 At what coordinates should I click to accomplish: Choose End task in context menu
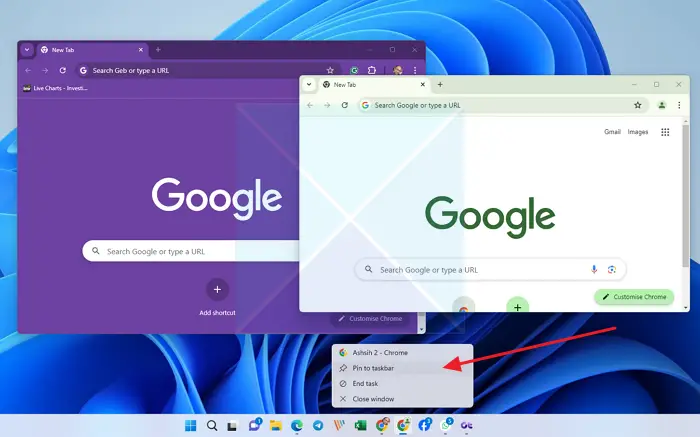pos(402,383)
